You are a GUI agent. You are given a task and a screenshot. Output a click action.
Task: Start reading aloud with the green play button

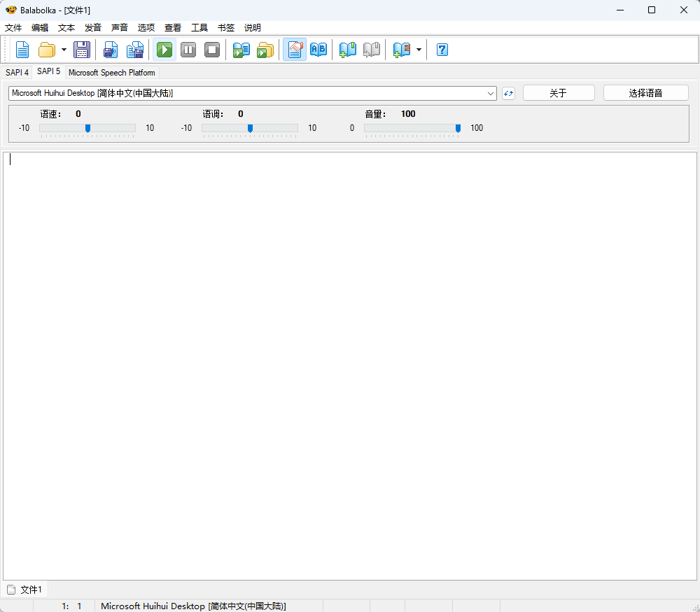tap(164, 50)
